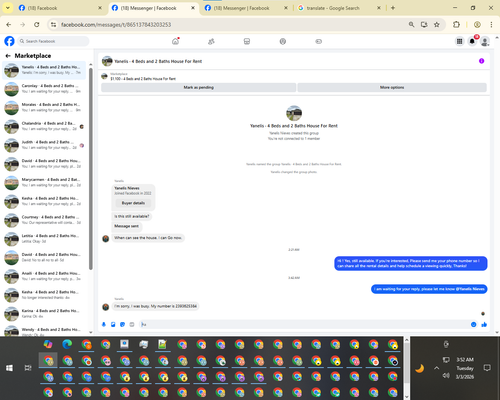Click the message containing "My number is"
500x400 pixels.
pos(155,306)
